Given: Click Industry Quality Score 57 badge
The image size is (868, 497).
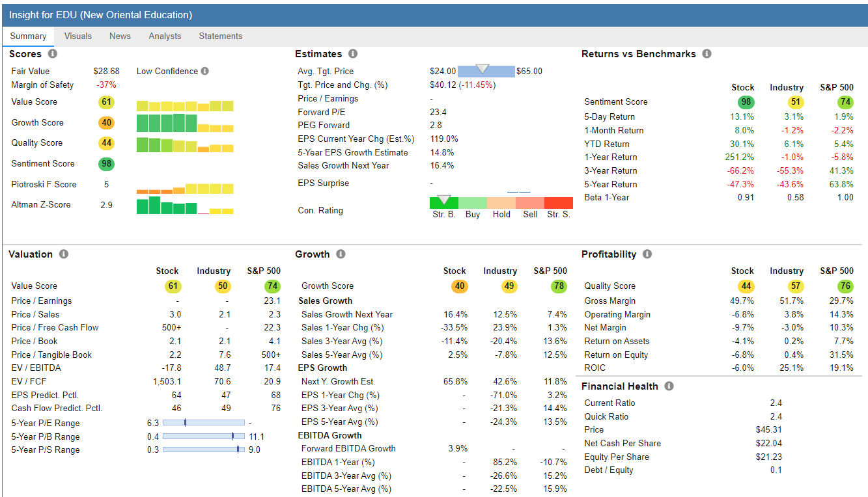Looking at the screenshot, I should tap(795, 286).
